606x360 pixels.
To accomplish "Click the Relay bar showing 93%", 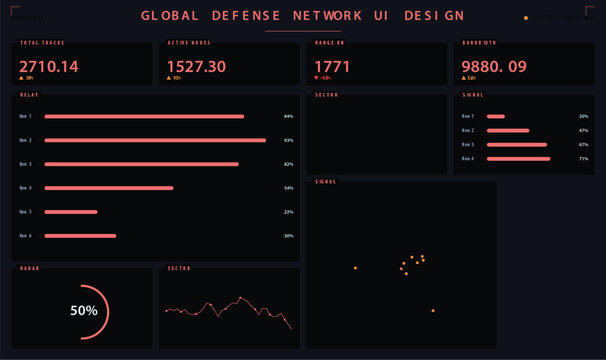I will coord(155,140).
